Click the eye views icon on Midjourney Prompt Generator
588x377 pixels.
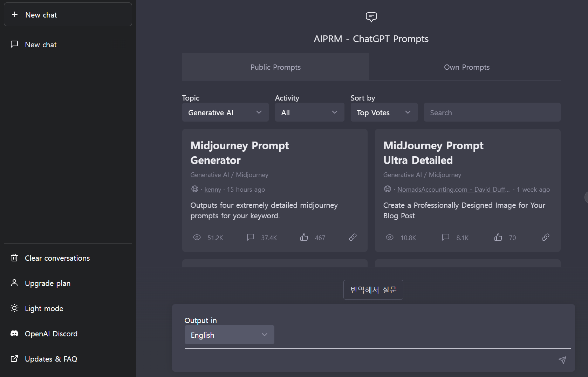click(x=197, y=237)
